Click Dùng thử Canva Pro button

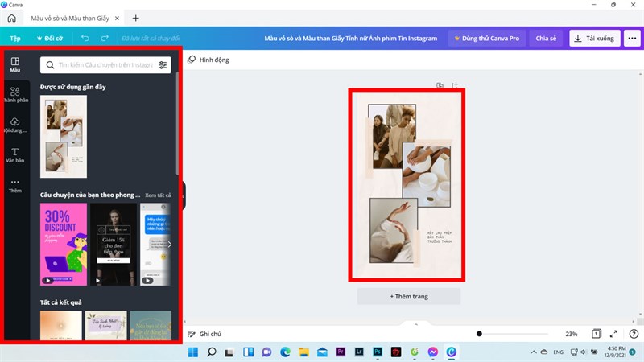point(487,38)
